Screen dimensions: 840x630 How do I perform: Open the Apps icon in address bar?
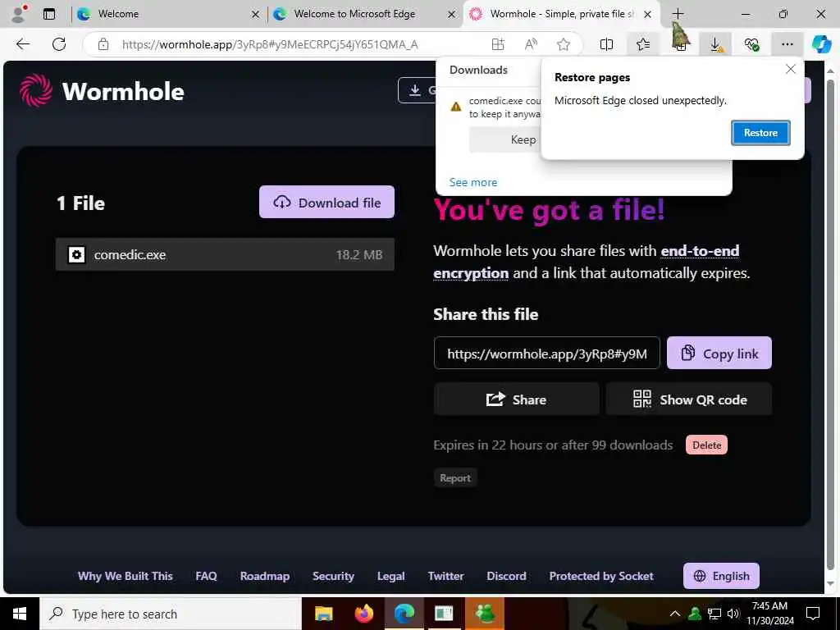498,44
